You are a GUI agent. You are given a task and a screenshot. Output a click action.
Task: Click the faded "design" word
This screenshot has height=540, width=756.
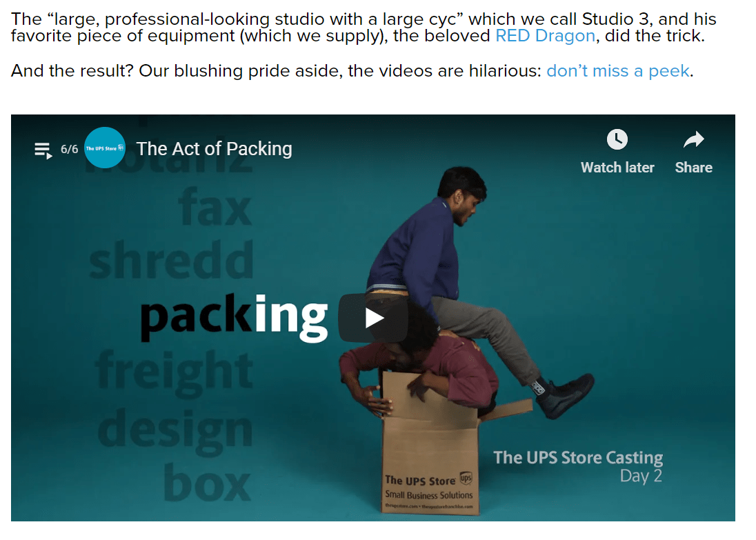(x=175, y=430)
